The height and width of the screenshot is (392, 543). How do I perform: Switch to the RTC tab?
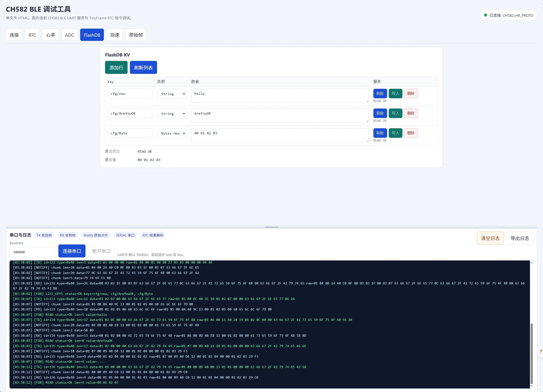point(32,35)
